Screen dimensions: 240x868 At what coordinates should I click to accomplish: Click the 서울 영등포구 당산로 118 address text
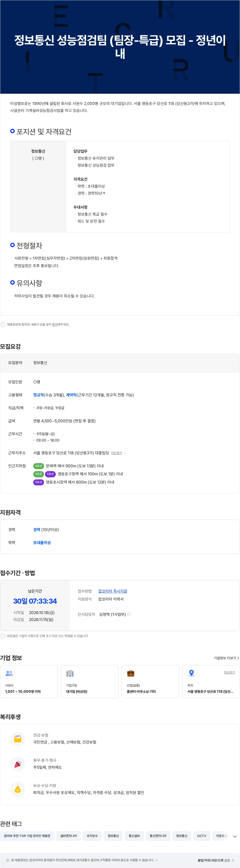coord(71,453)
